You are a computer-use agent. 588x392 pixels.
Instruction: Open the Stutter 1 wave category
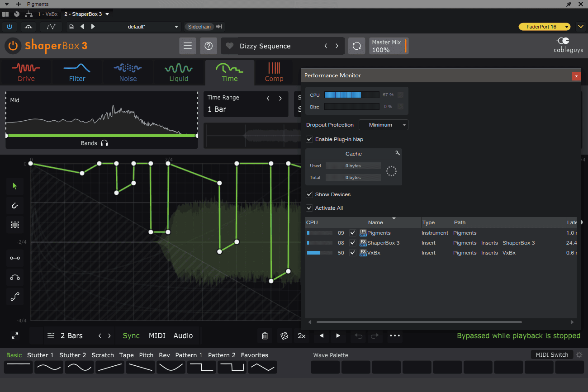(40, 355)
